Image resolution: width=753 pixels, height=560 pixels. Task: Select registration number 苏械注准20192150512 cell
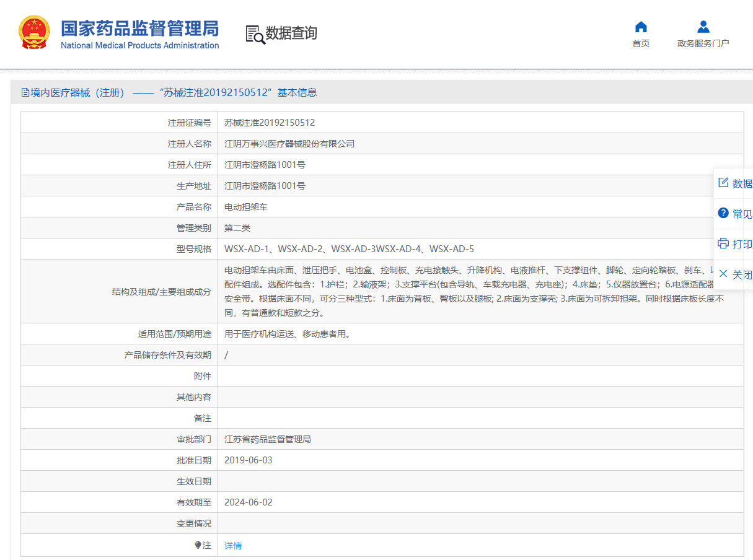coord(270,123)
